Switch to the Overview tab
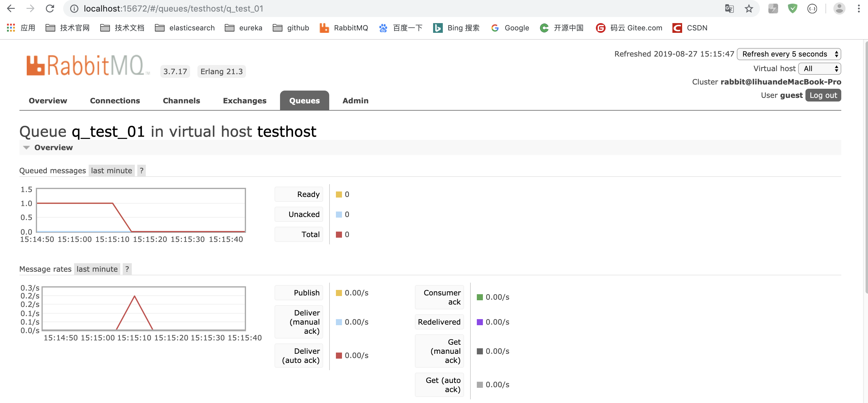Image resolution: width=868 pixels, height=403 pixels. coord(48,101)
